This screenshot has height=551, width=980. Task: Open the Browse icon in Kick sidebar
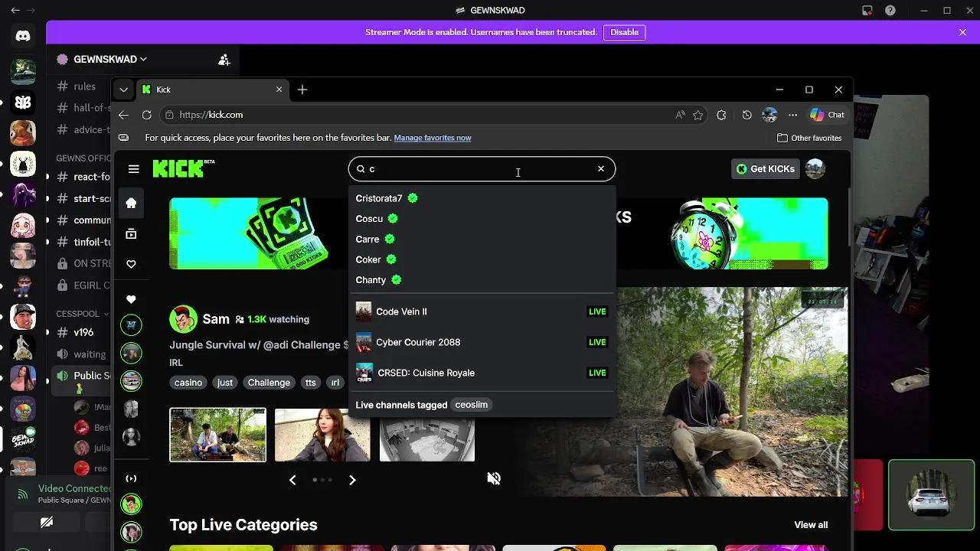tap(131, 233)
